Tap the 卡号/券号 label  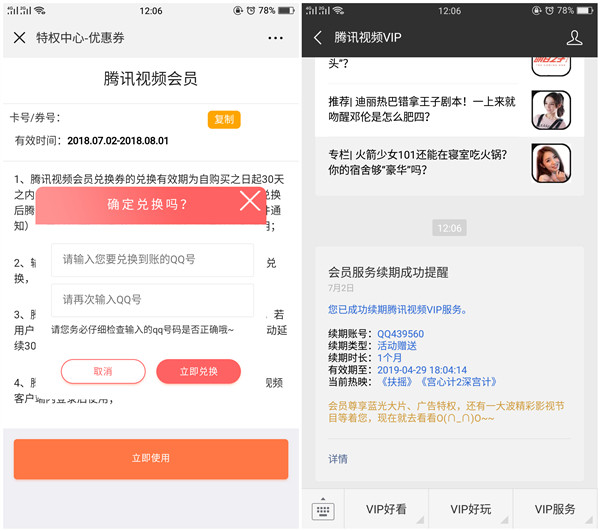pos(35,117)
